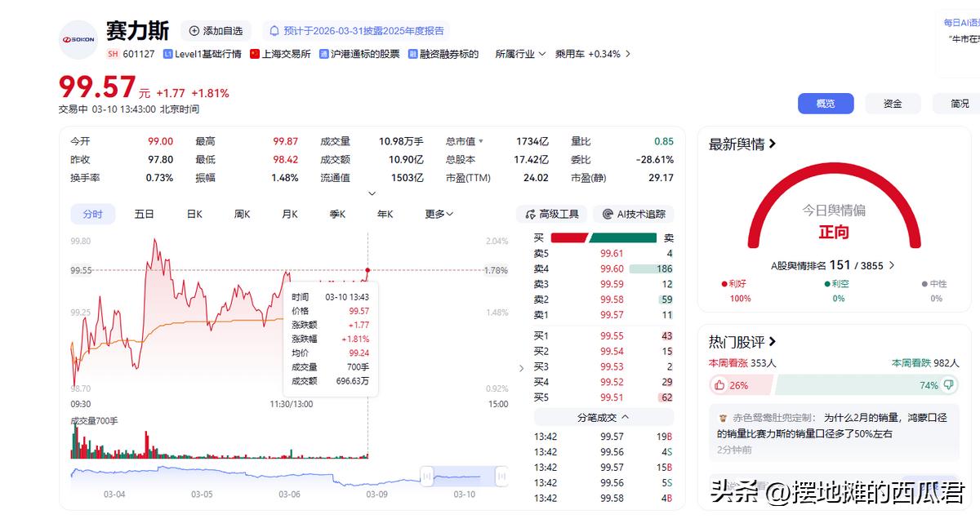
Task: Switch to the 资金 tab
Action: (x=893, y=104)
